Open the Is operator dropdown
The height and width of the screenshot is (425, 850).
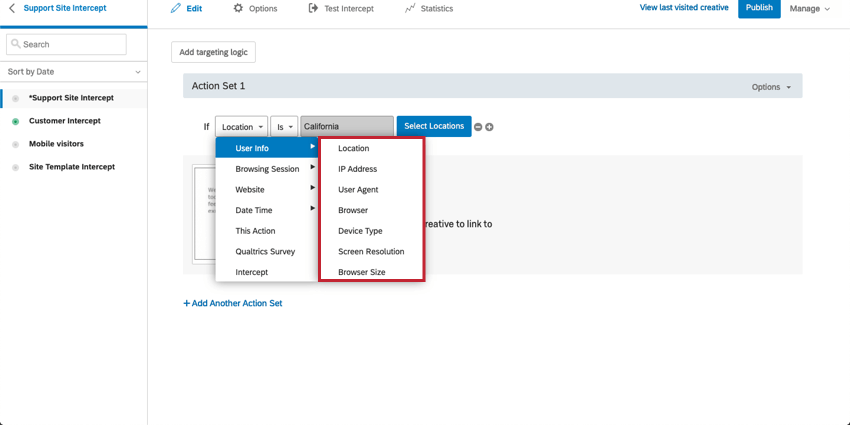tap(284, 126)
